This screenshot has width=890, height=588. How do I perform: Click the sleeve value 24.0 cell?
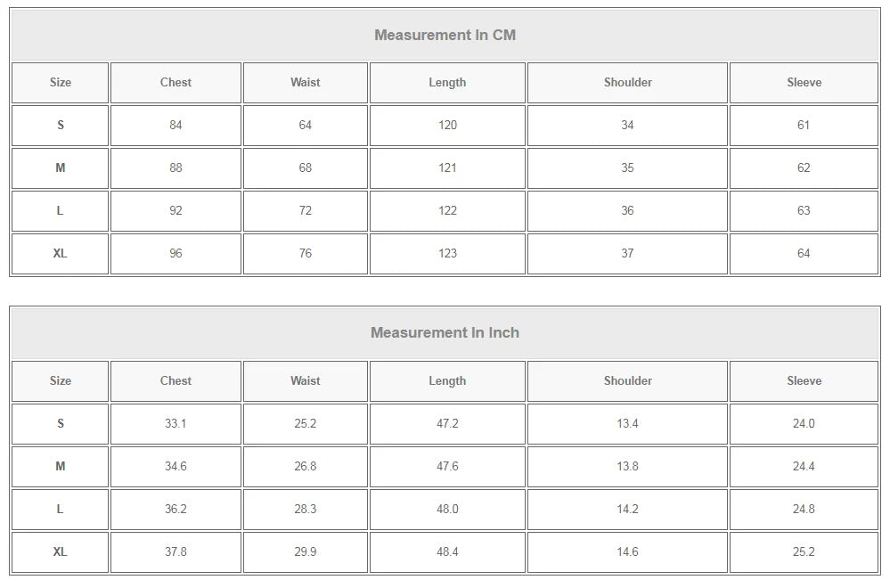pyautogui.click(x=804, y=424)
